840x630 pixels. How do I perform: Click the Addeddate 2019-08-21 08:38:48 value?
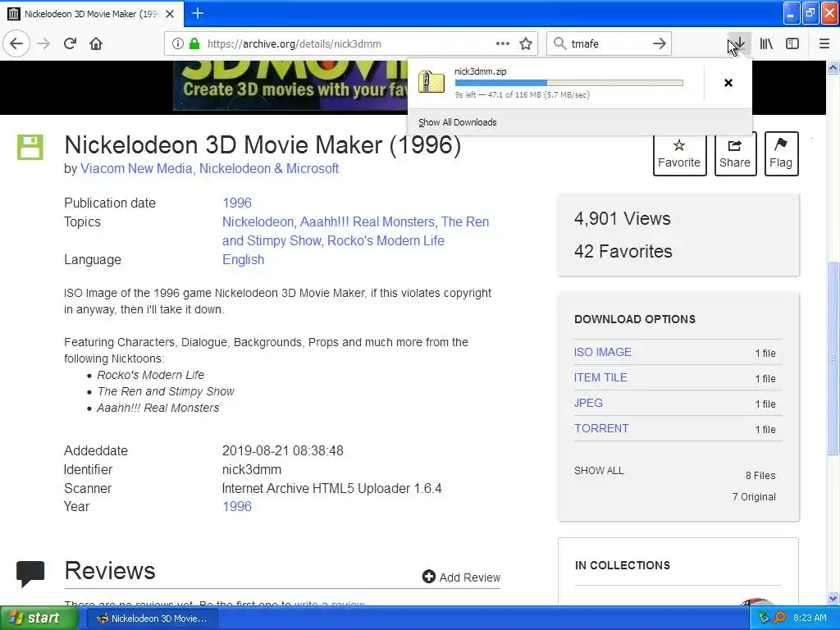[282, 450]
